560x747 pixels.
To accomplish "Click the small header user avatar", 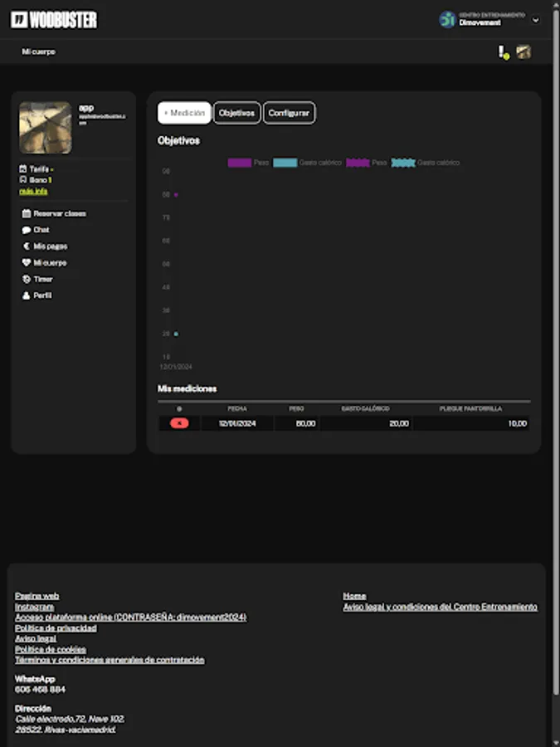I will coord(523,52).
